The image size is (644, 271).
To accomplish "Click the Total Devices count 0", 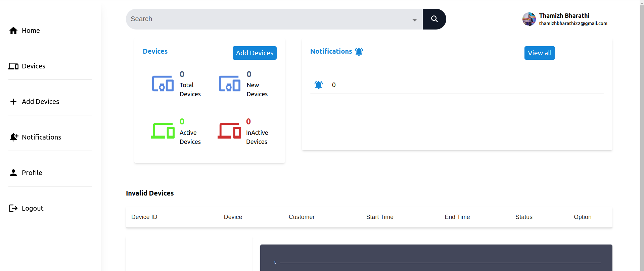I will [182, 74].
